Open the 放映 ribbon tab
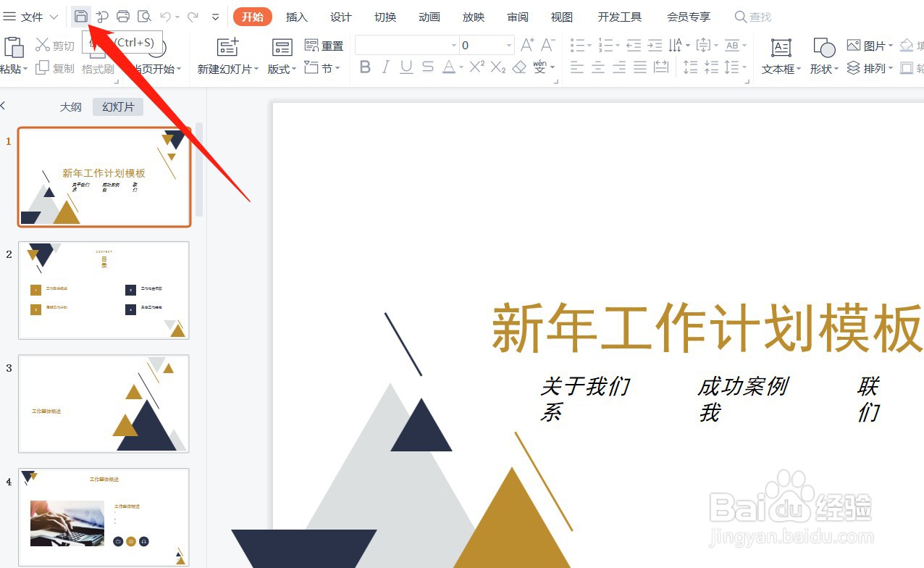This screenshot has width=924, height=568. tap(474, 17)
